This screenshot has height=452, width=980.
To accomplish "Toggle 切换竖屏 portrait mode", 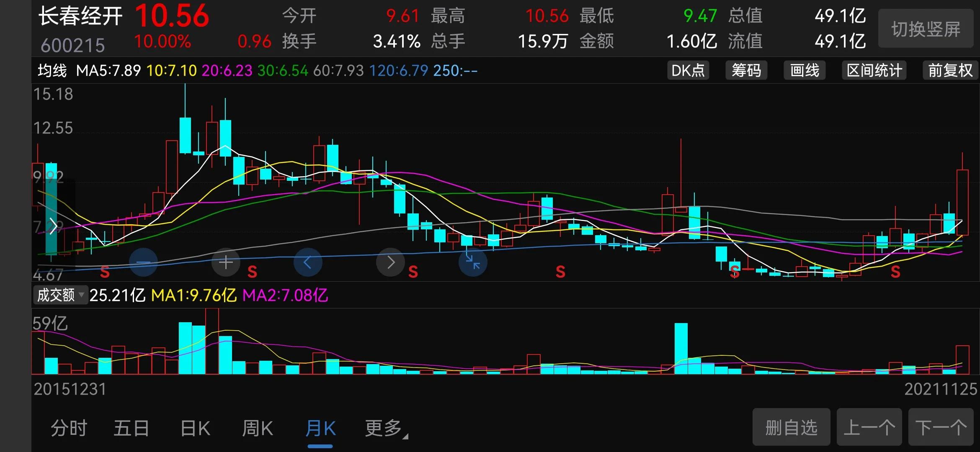I will pos(926,28).
